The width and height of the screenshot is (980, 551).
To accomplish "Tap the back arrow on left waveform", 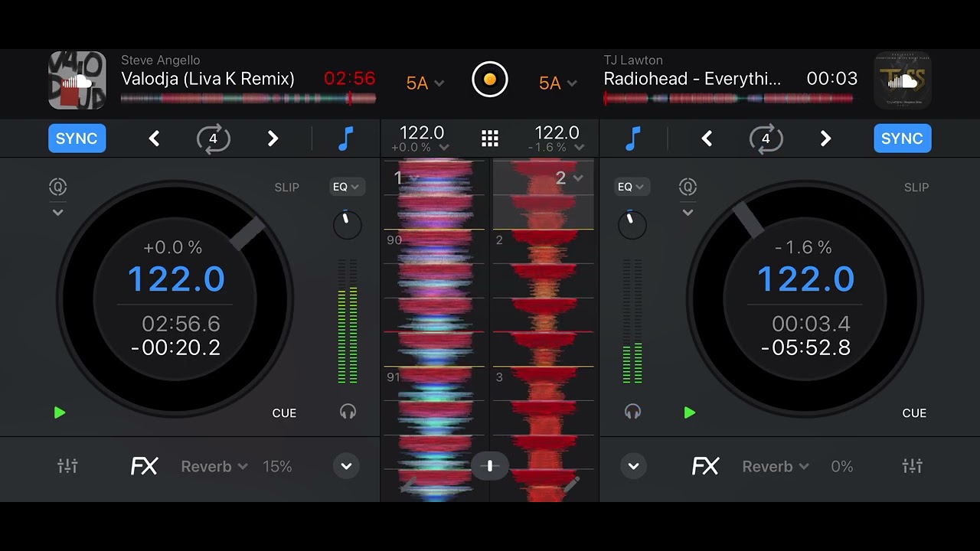I will [x=408, y=484].
